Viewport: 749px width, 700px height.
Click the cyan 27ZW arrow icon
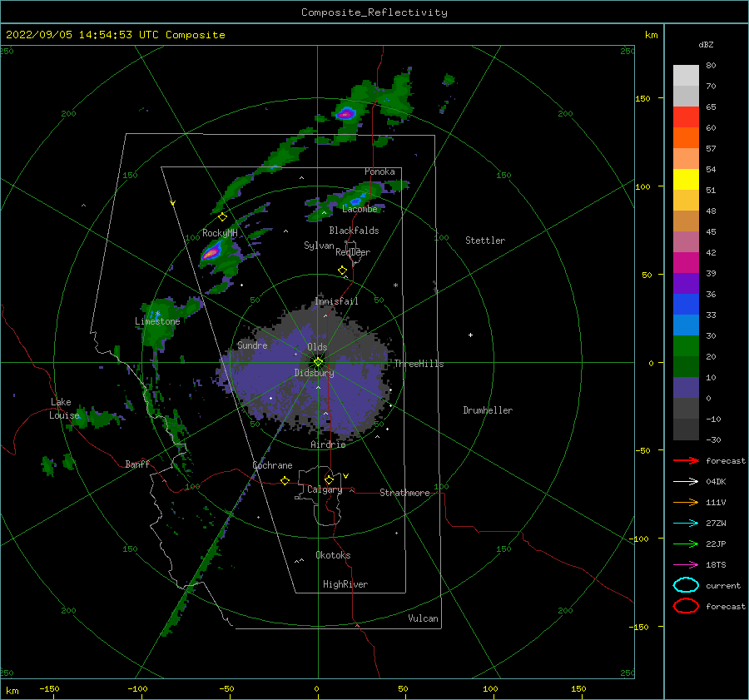coord(686,524)
